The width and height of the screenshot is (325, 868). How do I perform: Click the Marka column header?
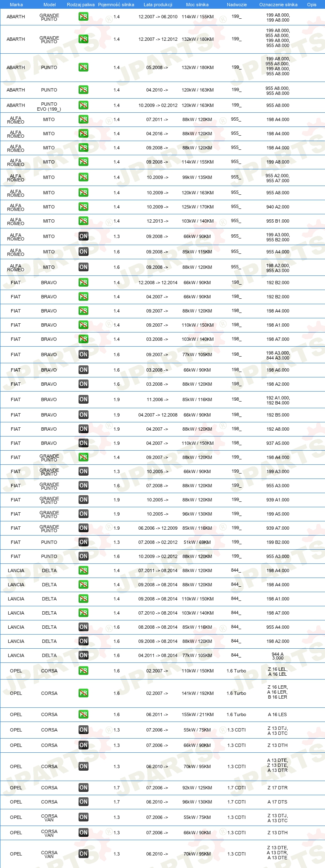pyautogui.click(x=16, y=5)
